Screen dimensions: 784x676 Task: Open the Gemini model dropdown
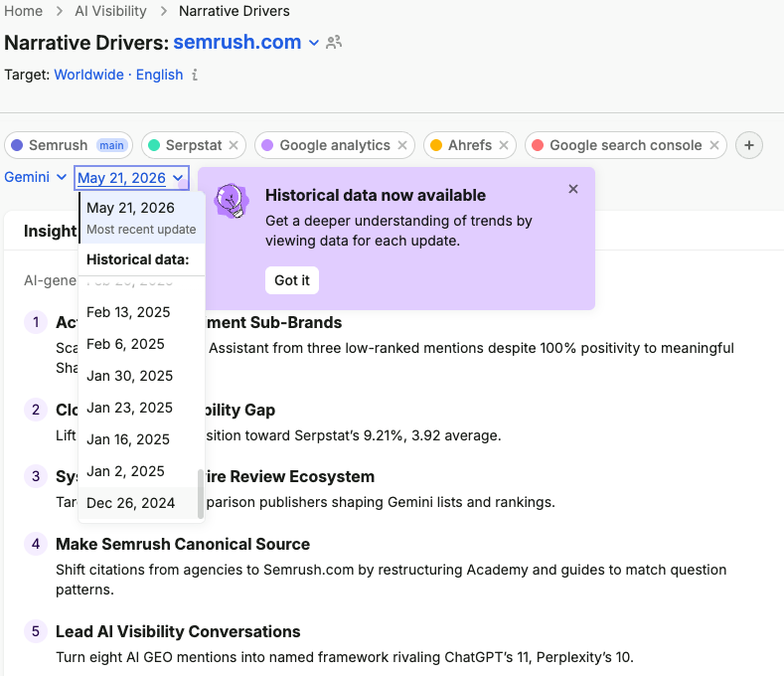point(36,177)
